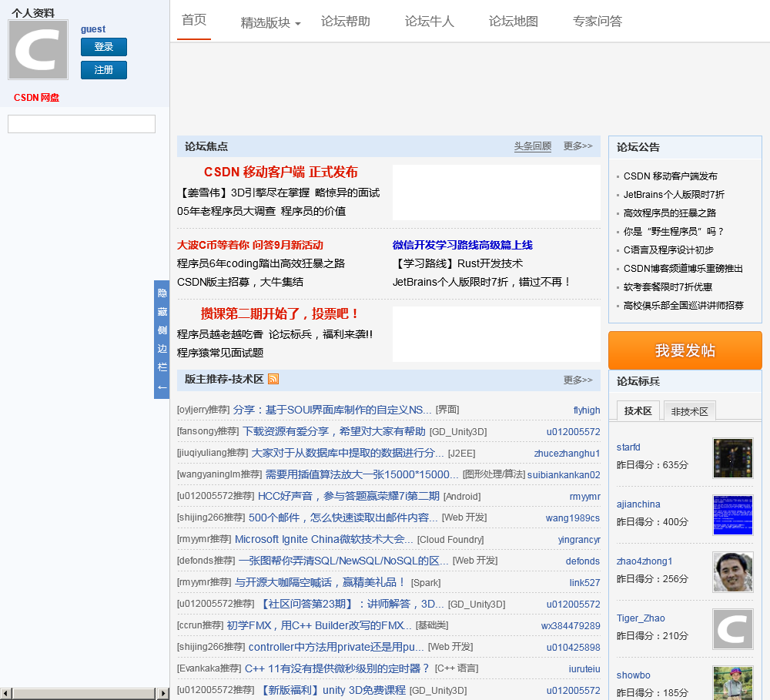Focus the sidebar search input field
The height and width of the screenshot is (700, 770).
tap(82, 124)
